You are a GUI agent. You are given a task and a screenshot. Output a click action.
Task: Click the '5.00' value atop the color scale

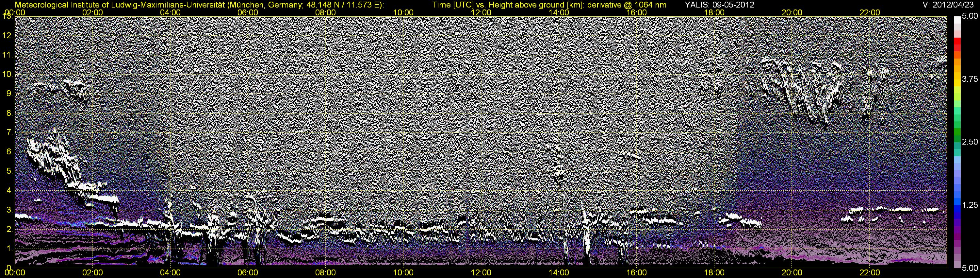(x=970, y=16)
